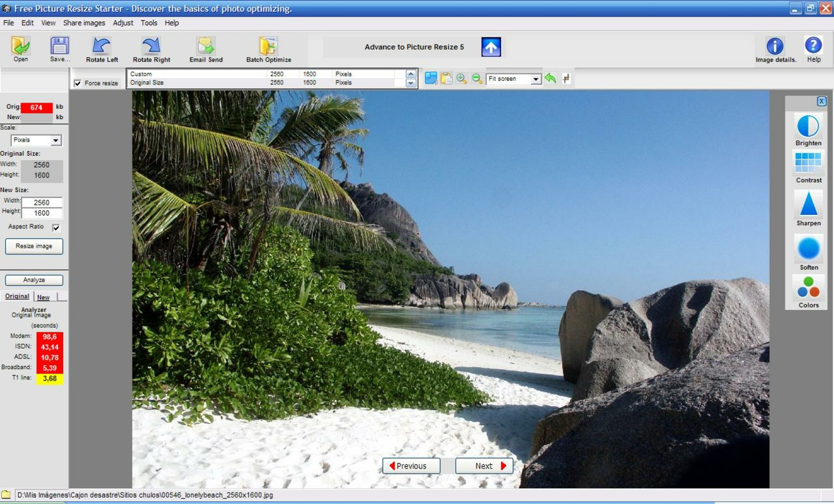Click the folder icon in status bar
This screenshot has height=504, width=834.
pos(6,495)
